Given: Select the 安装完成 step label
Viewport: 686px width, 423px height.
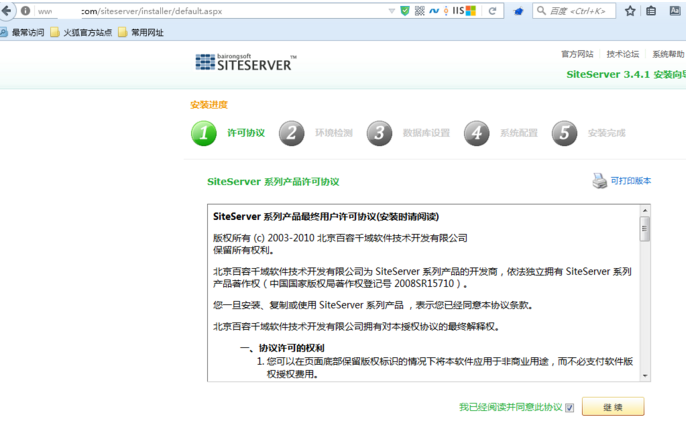Looking at the screenshot, I should (606, 133).
